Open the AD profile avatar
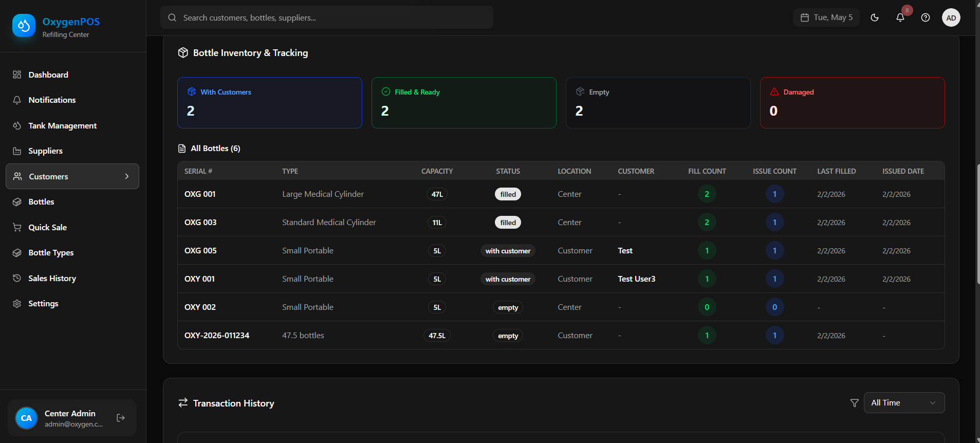 click(x=951, y=17)
